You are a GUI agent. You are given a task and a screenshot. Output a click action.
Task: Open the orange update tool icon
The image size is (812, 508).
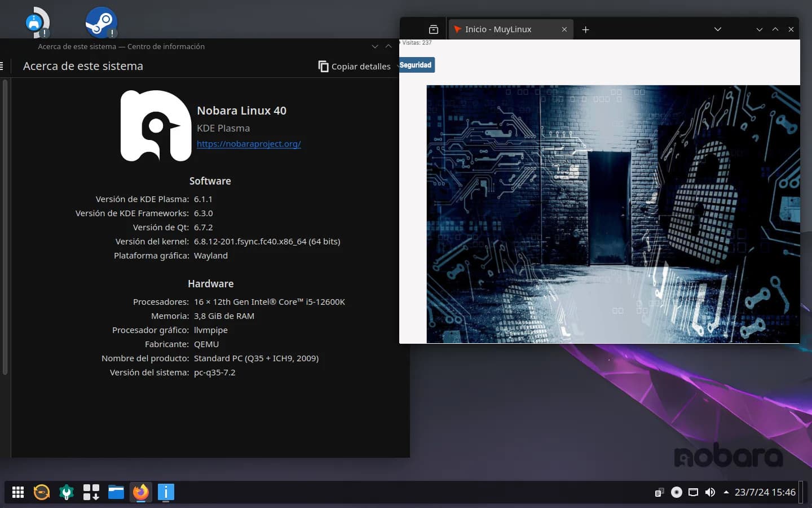[42, 492]
